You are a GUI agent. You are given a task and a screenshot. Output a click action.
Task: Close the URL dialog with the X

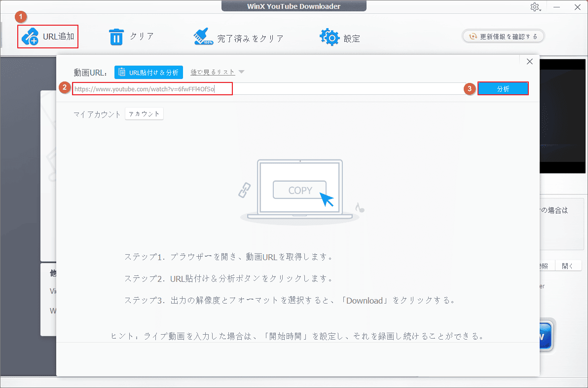529,61
